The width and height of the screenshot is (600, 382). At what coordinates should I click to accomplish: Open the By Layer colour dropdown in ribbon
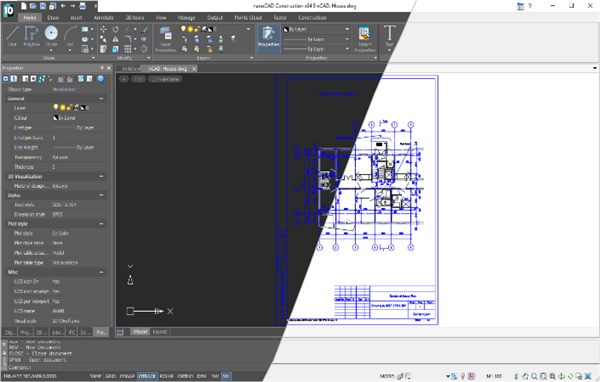coord(316,29)
